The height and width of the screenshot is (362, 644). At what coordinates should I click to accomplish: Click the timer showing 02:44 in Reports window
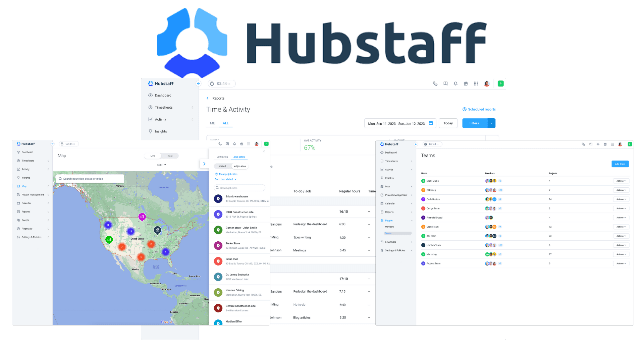pos(222,84)
